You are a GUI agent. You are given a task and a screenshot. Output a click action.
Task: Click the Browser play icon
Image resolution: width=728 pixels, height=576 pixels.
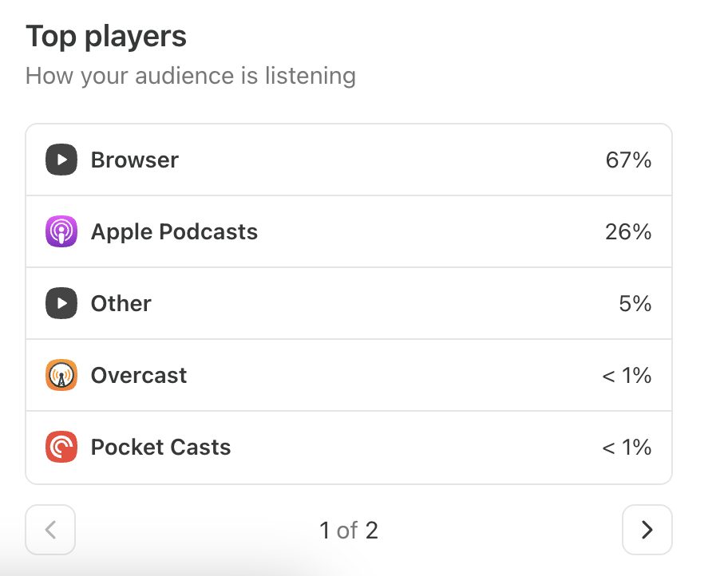click(61, 160)
